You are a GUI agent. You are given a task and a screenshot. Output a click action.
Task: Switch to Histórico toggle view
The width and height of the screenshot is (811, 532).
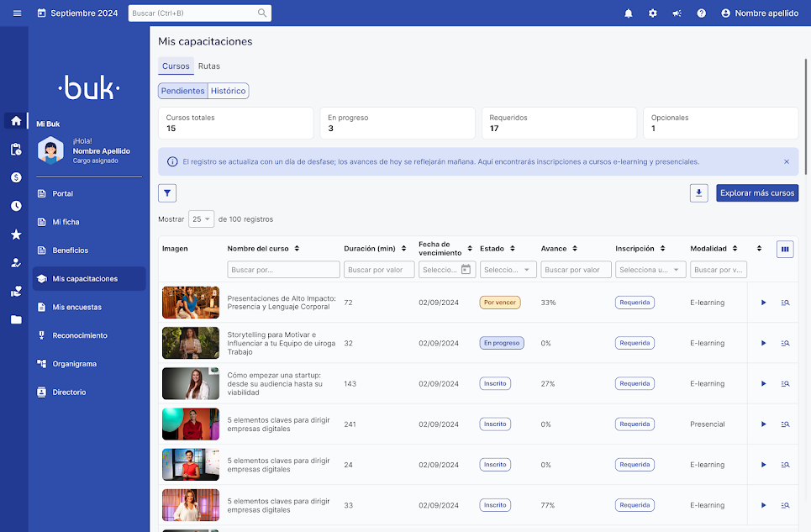(x=229, y=91)
